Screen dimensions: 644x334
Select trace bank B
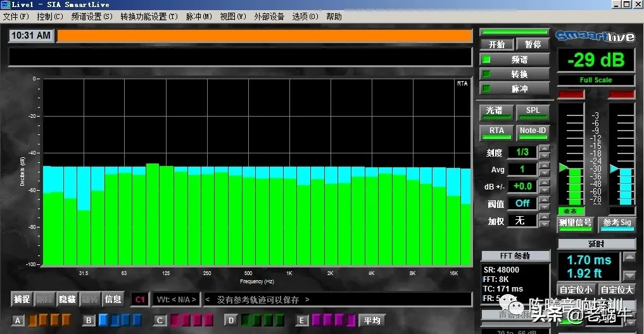click(x=89, y=321)
